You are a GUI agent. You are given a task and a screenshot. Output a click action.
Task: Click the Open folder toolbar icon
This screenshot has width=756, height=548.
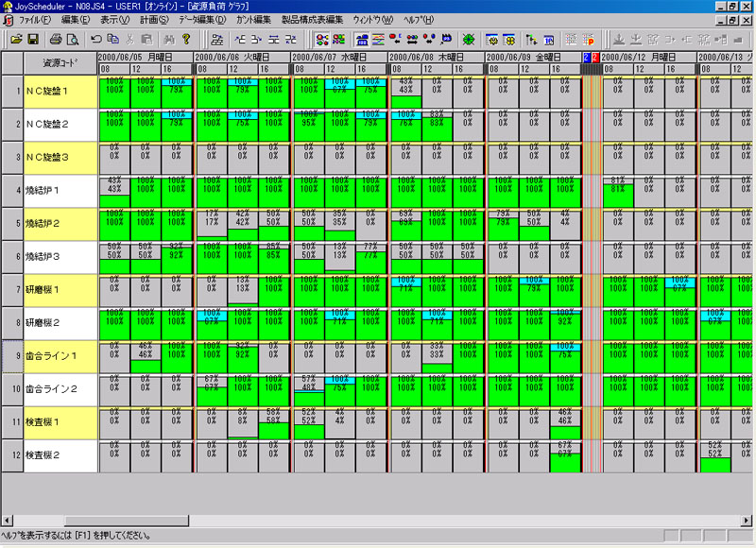(x=16, y=40)
